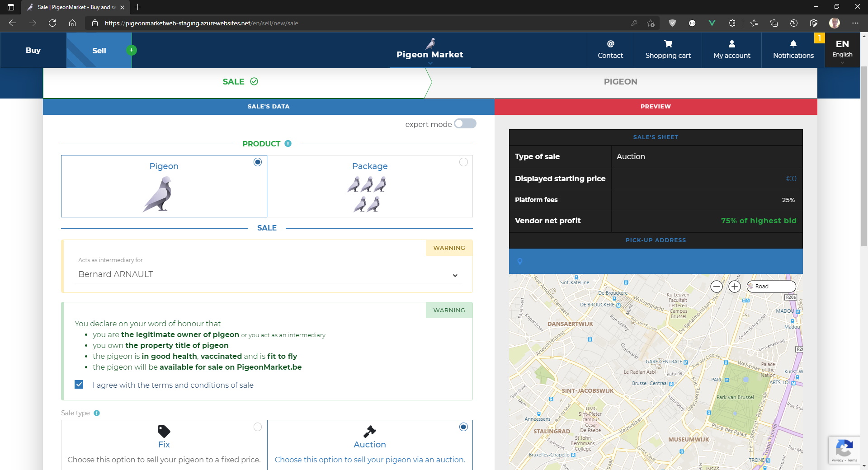The width and height of the screenshot is (868, 470).
Task: Open the map Road type selector
Action: pyautogui.click(x=771, y=287)
